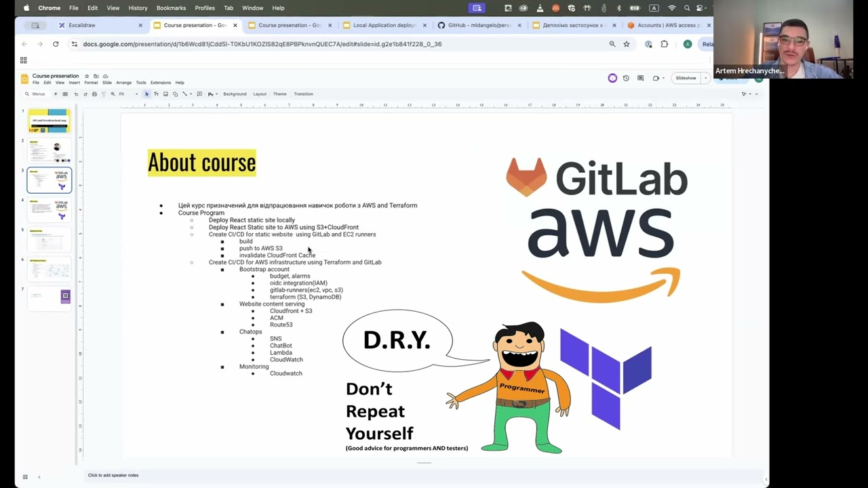Image resolution: width=868 pixels, height=488 pixels.
Task: Select the cursor Select tool
Action: [147, 94]
